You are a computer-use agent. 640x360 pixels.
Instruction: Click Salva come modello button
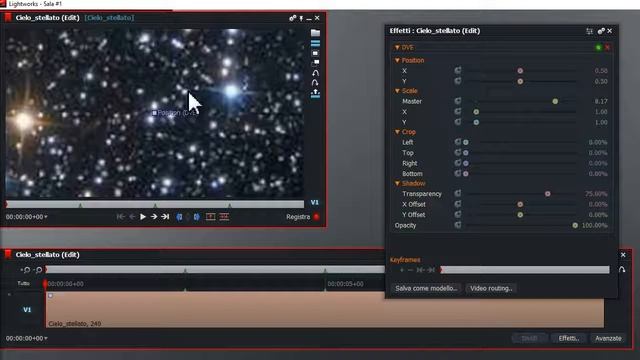426,288
